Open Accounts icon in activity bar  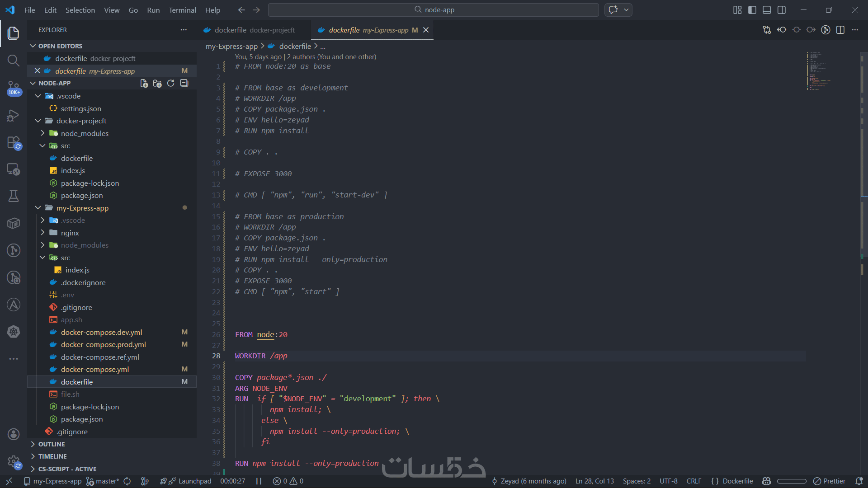(14, 434)
